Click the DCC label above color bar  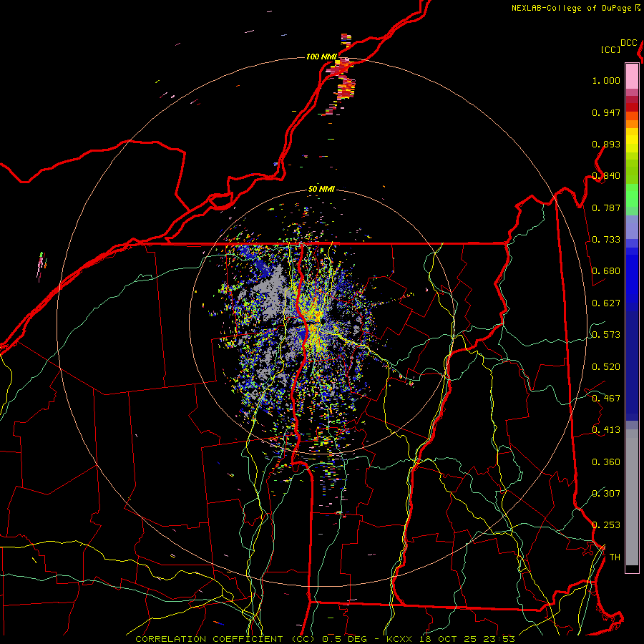pyautogui.click(x=629, y=43)
